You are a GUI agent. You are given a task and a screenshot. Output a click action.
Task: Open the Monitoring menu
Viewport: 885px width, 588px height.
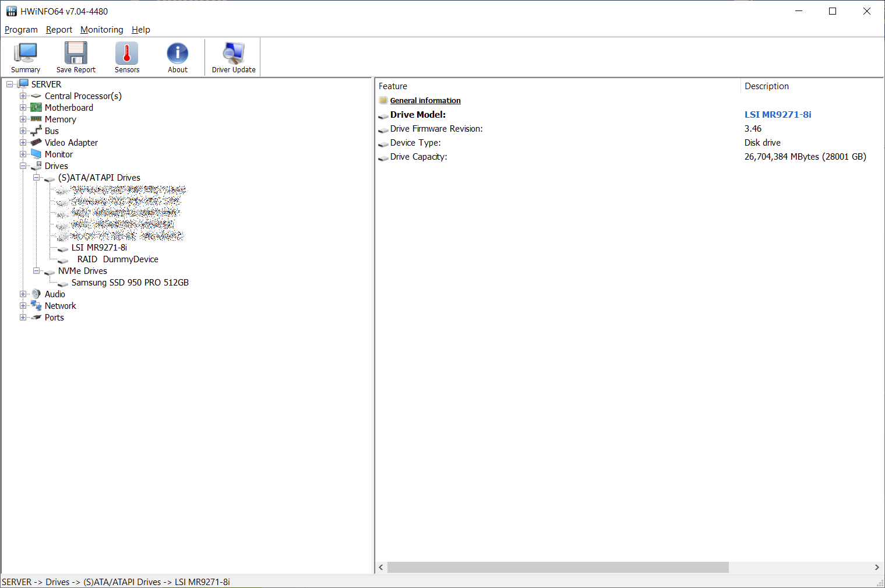point(102,30)
